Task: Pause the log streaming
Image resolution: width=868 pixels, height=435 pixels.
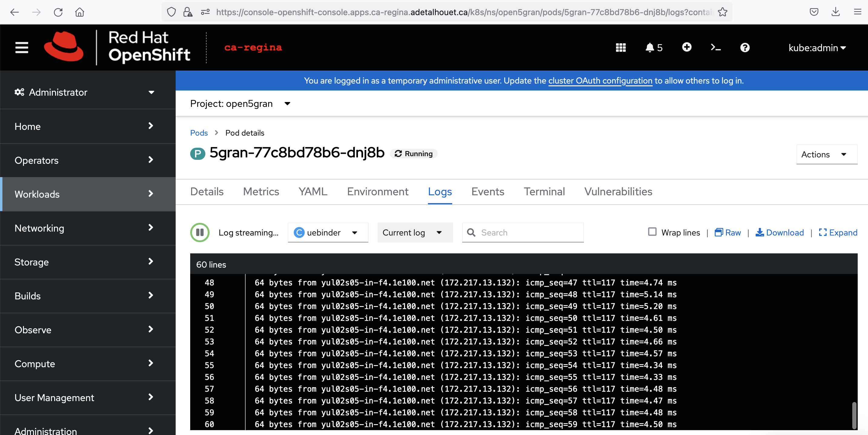Action: point(200,232)
